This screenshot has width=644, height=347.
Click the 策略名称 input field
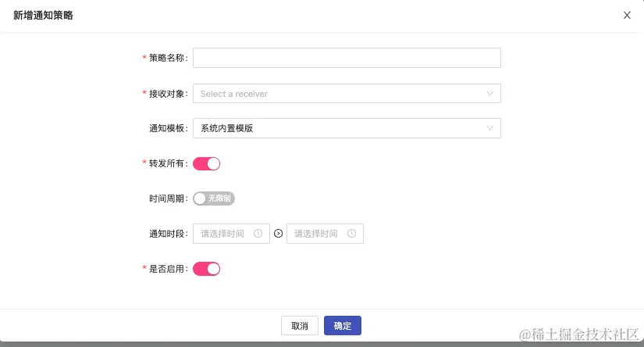[347, 58]
